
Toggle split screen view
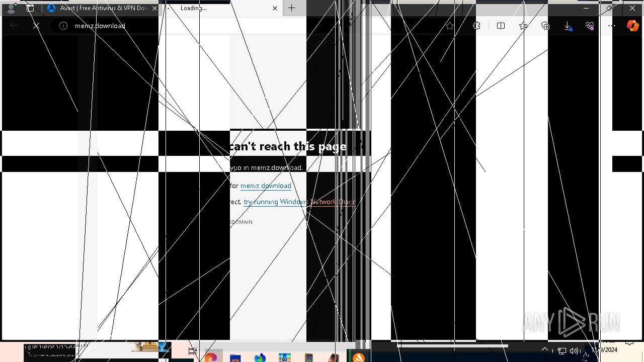[501, 26]
